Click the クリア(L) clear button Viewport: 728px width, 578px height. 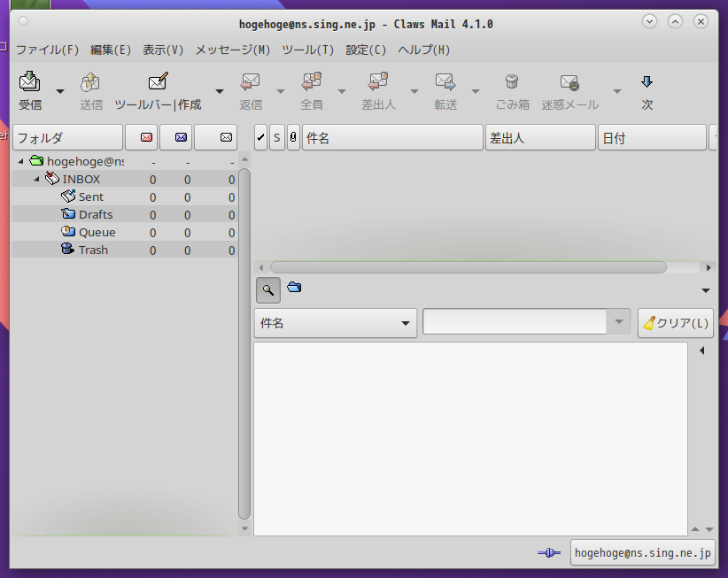(676, 323)
